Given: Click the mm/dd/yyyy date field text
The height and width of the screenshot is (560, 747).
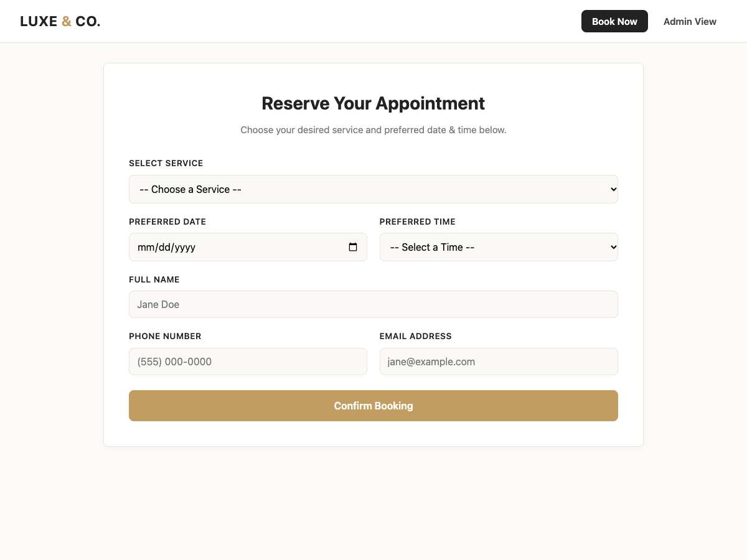Looking at the screenshot, I should coord(166,247).
